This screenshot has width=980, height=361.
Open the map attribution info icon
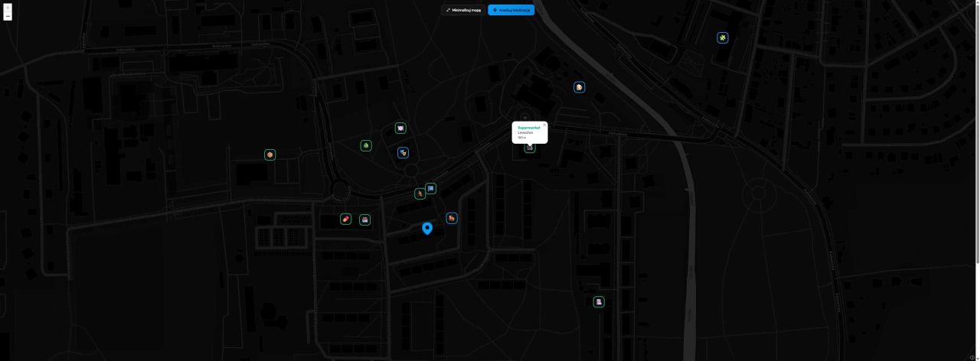(972, 357)
